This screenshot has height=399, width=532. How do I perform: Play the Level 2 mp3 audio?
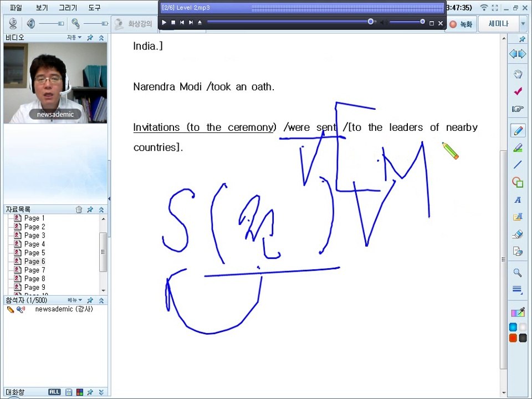164,22
